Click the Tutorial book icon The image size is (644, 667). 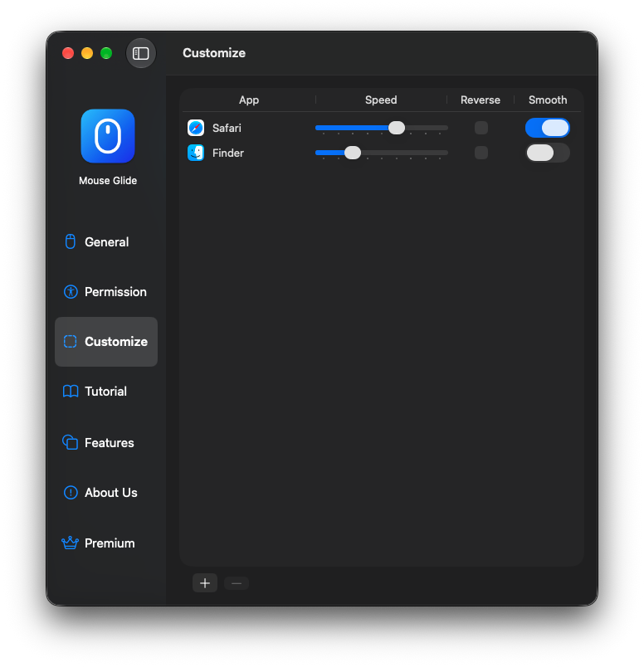(71, 392)
